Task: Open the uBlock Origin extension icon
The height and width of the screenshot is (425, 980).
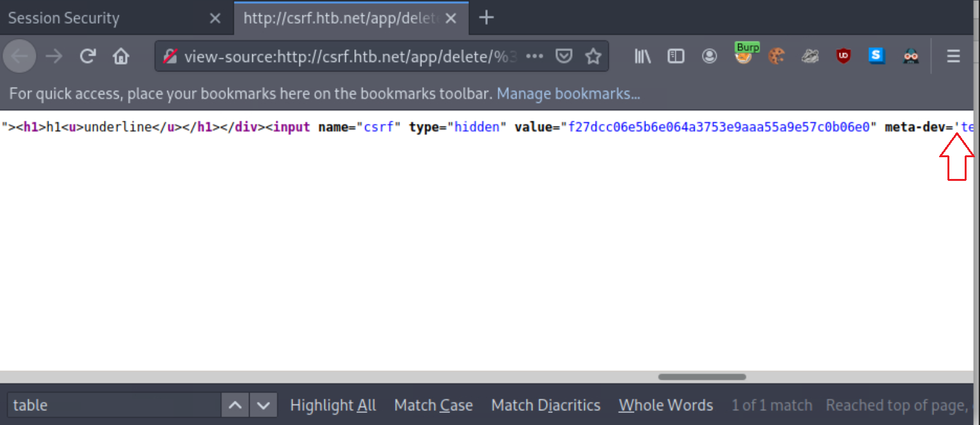Action: pyautogui.click(x=843, y=57)
